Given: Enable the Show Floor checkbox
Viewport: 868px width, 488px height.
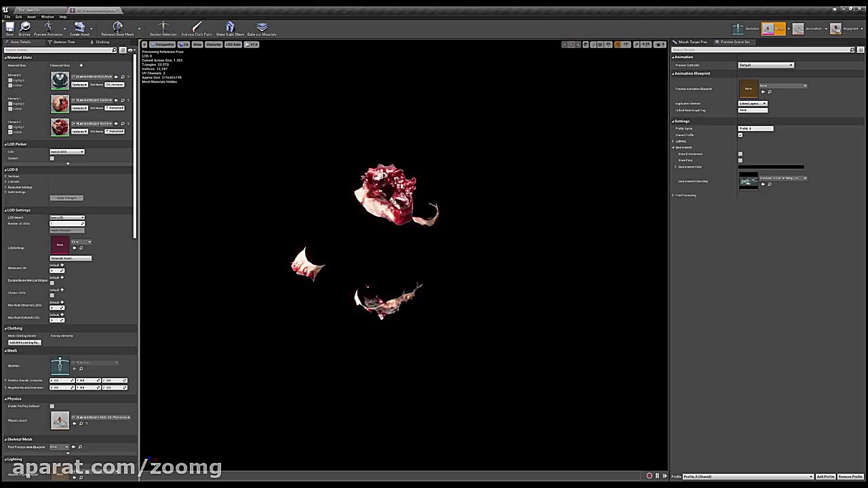Looking at the screenshot, I should point(740,160).
